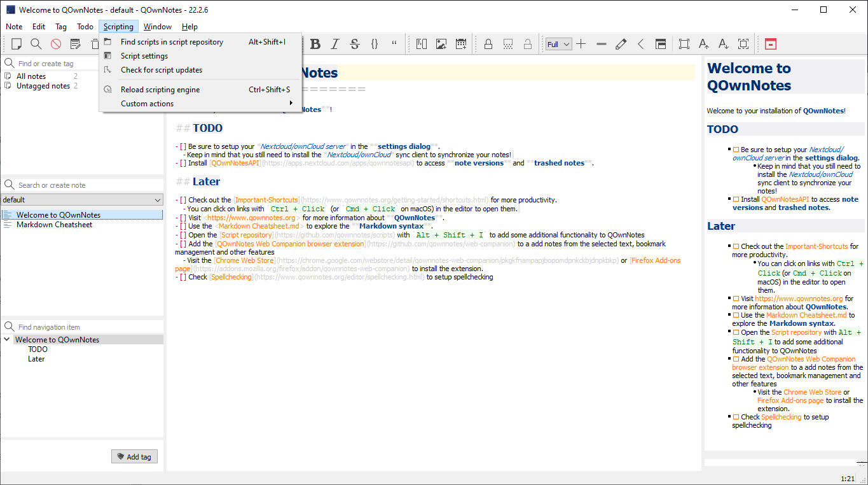Screen dimensions: 868x485
Task: Click the notepad-with-pencil toolbar icon
Action: pos(76,44)
